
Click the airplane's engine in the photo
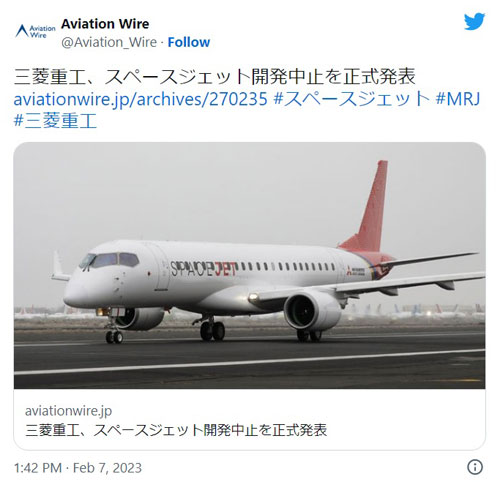(312, 311)
